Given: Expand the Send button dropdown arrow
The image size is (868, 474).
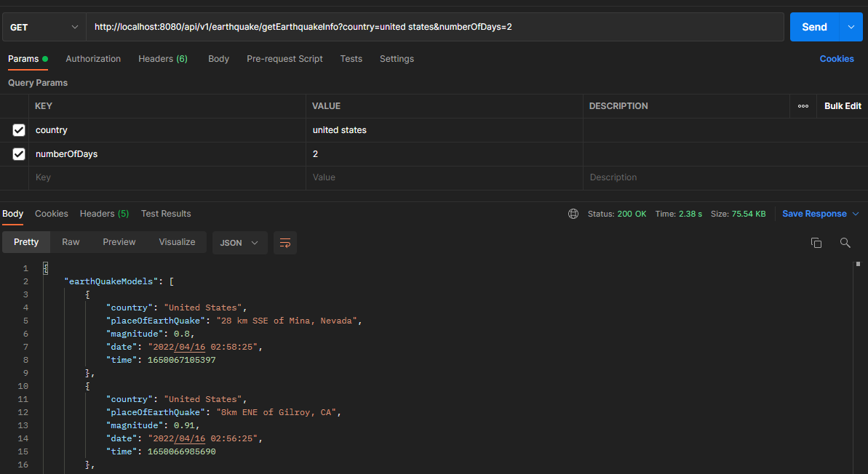Looking at the screenshot, I should [851, 27].
